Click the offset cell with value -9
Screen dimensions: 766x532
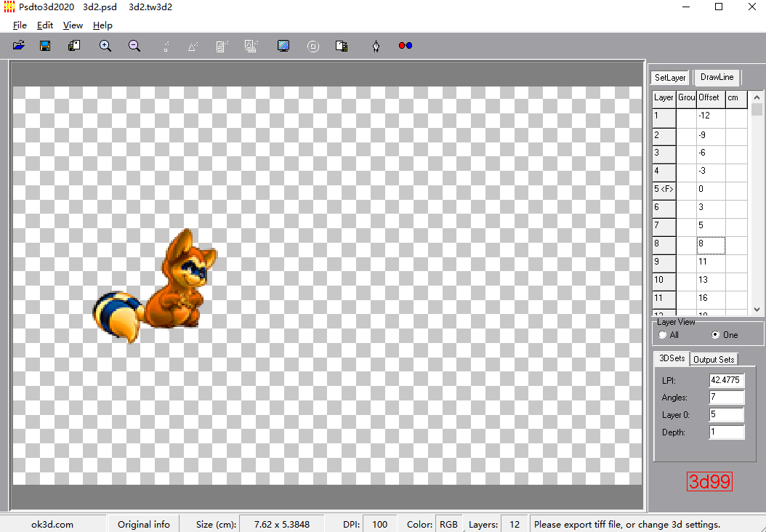pos(711,137)
